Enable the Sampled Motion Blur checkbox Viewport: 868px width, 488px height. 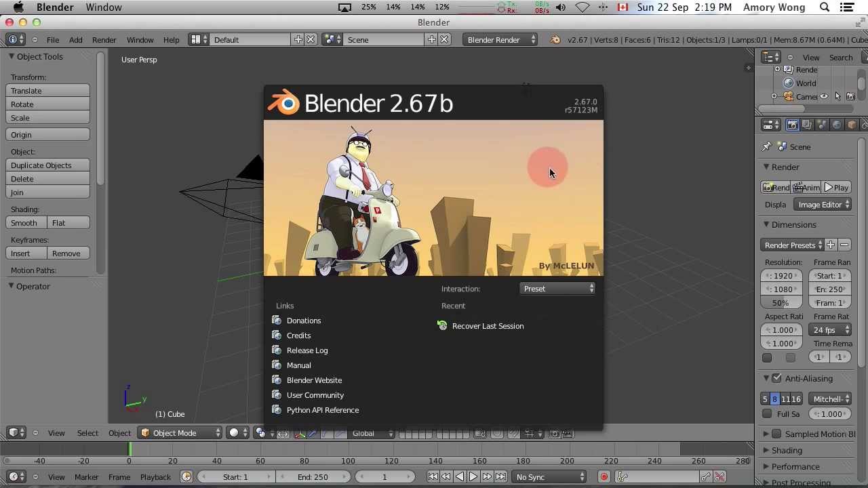pos(776,434)
